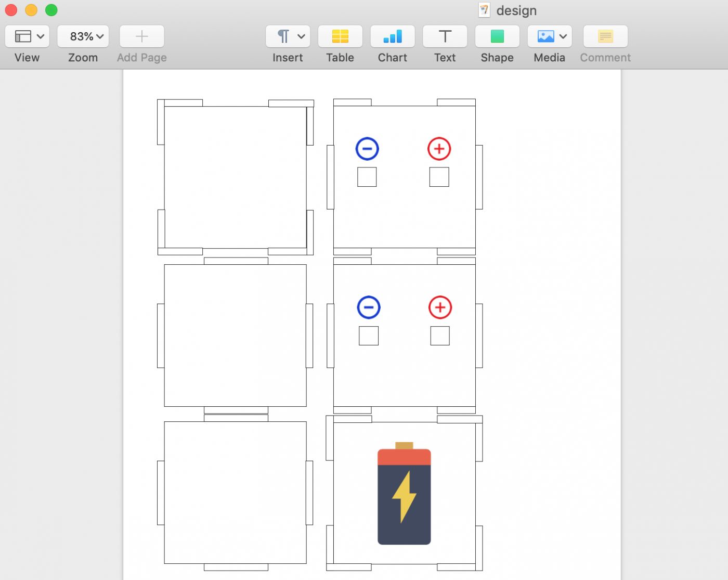Click the Add Page plus icon
Viewport: 728px width, 580px height.
click(142, 36)
